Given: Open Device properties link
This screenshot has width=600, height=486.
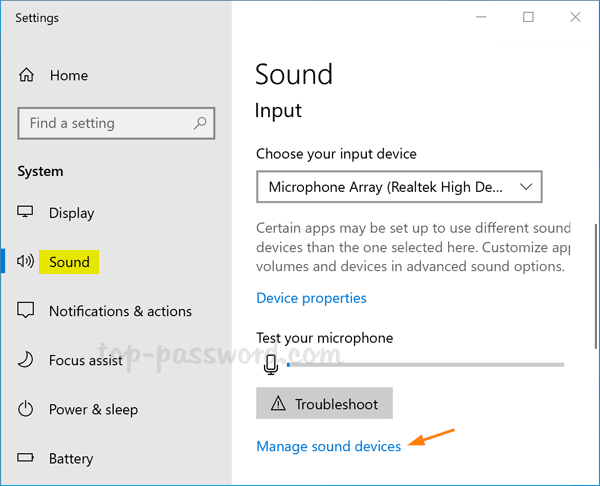Looking at the screenshot, I should pos(311,298).
